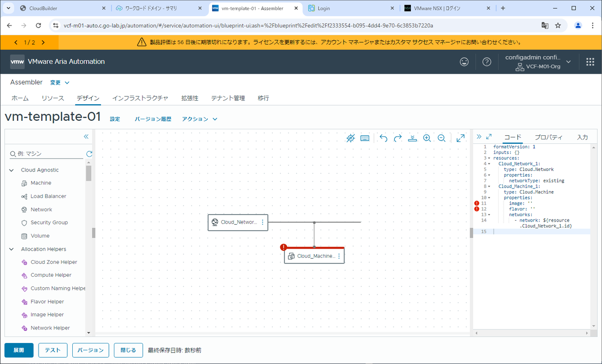Download the template via the download icon
602x364 pixels.
[x=412, y=138]
